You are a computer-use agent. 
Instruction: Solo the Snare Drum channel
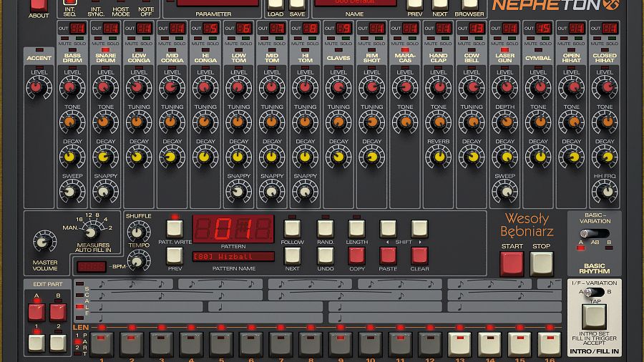click(x=113, y=39)
